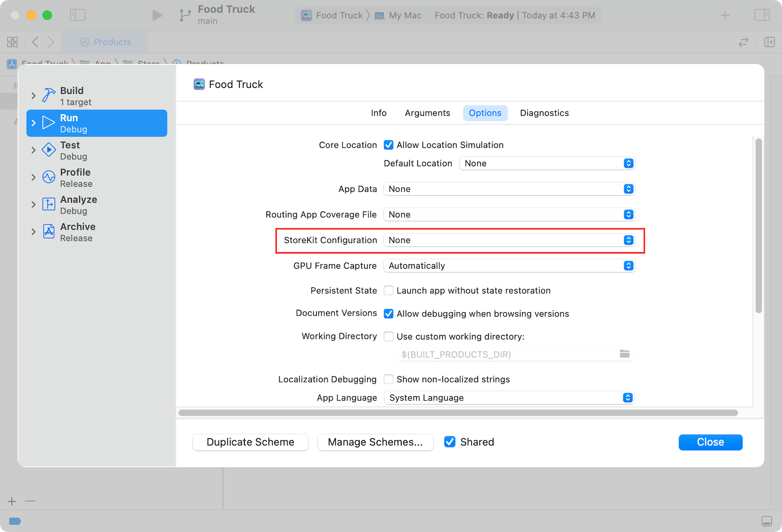This screenshot has width=782, height=532.
Task: Click the Build hammer icon in sidebar
Action: point(49,95)
